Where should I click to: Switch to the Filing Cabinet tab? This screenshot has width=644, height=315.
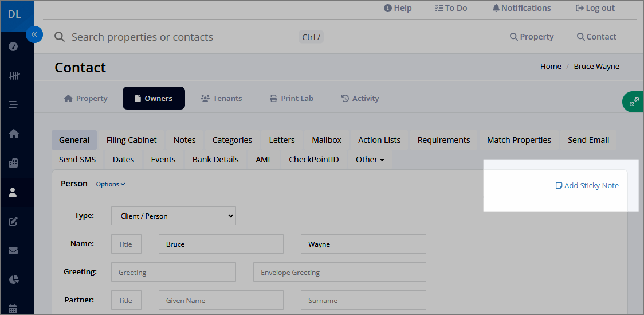click(131, 140)
